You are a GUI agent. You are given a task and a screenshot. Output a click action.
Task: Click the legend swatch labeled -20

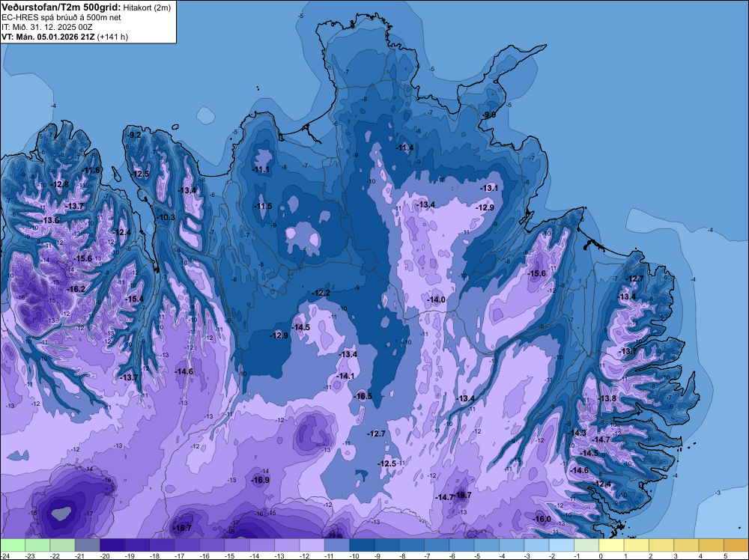(113, 545)
